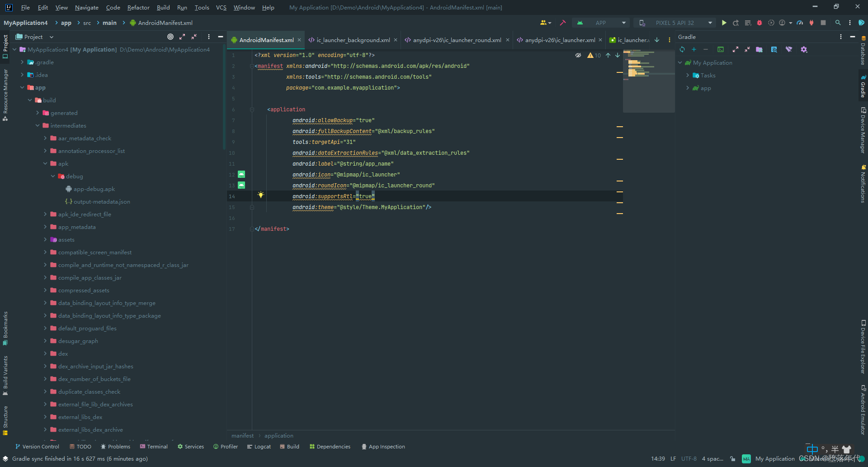Collapse the intermediates folder
Viewport: 868px width, 467px height.
(x=38, y=125)
